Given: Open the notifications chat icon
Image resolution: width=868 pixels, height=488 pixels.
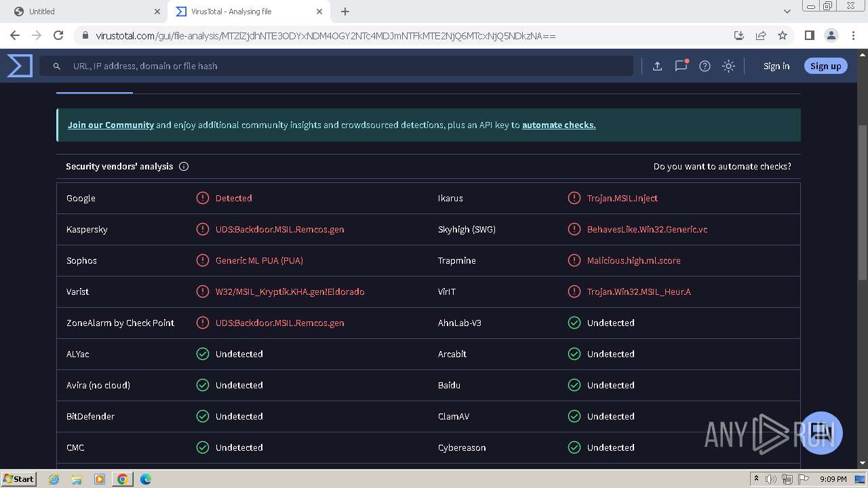Looking at the screenshot, I should pyautogui.click(x=681, y=66).
